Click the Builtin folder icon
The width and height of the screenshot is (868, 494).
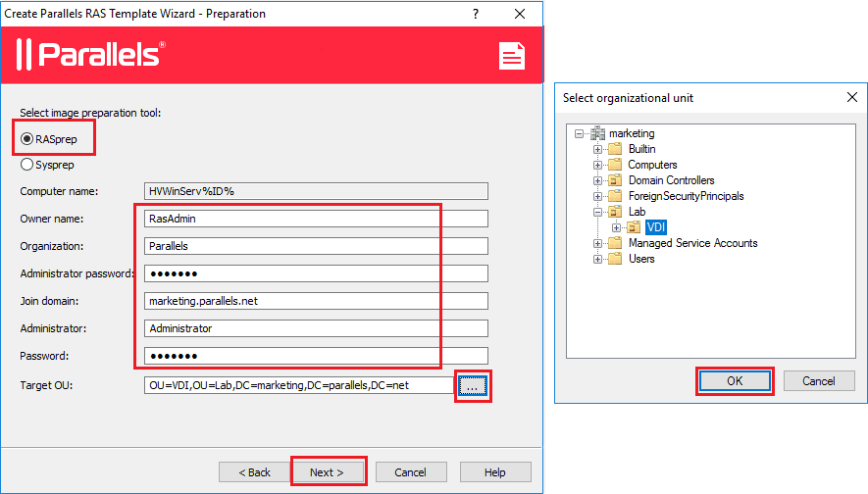[615, 149]
